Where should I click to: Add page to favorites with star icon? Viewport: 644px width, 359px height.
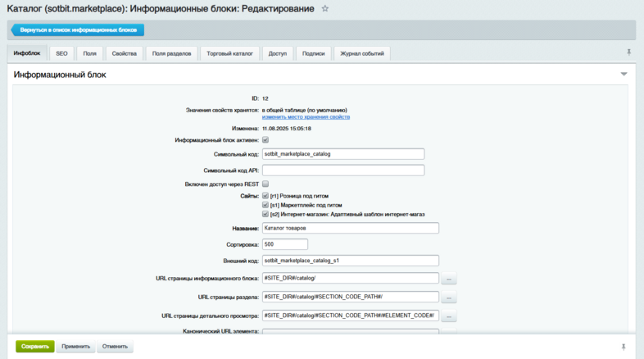(325, 9)
